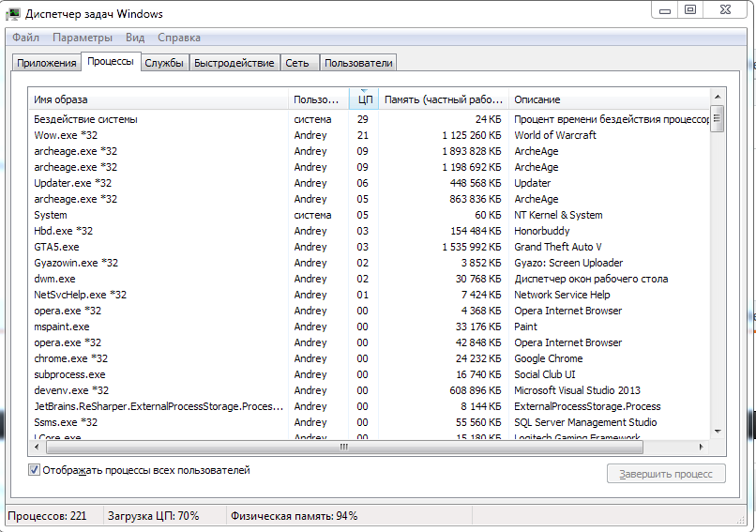The image size is (756, 532).
Task: Sort by Пользователь column header
Action: tap(319, 99)
